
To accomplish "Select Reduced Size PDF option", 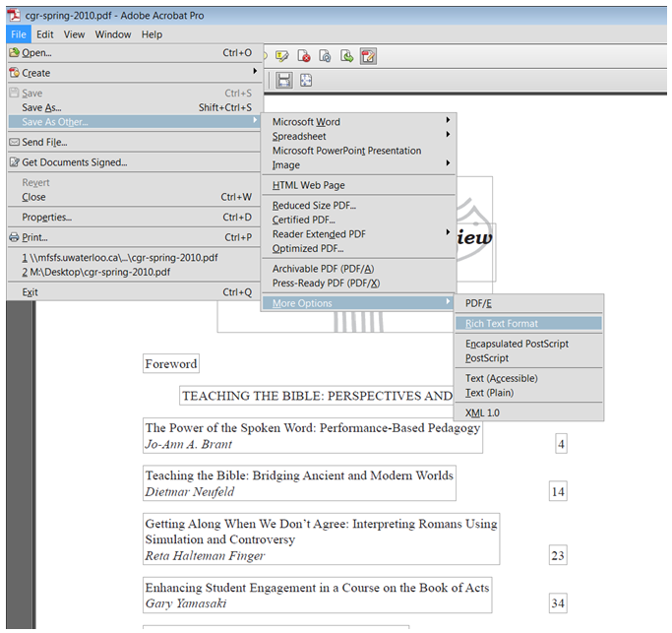I will [x=314, y=206].
